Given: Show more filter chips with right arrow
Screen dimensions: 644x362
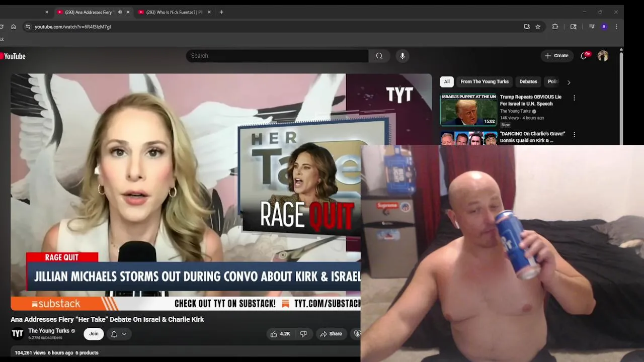Looking at the screenshot, I should tap(569, 82).
